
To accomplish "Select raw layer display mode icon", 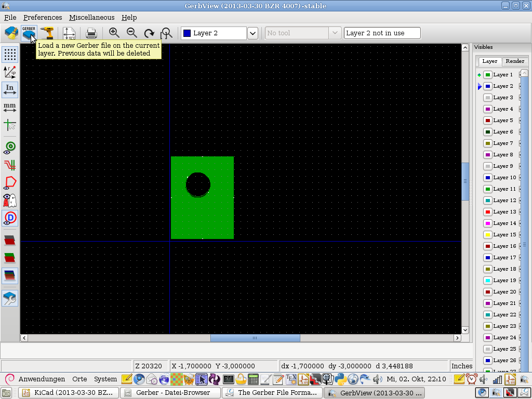I will [10, 240].
